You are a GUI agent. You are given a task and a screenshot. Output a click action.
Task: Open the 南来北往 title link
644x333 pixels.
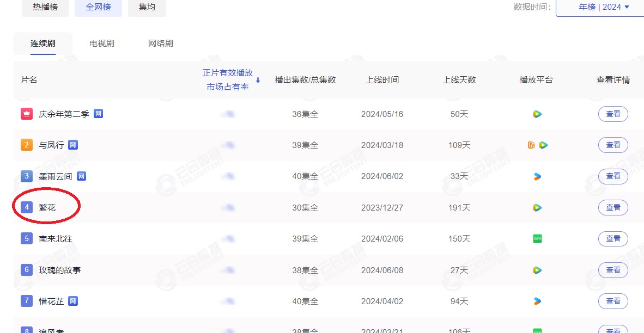click(x=56, y=239)
